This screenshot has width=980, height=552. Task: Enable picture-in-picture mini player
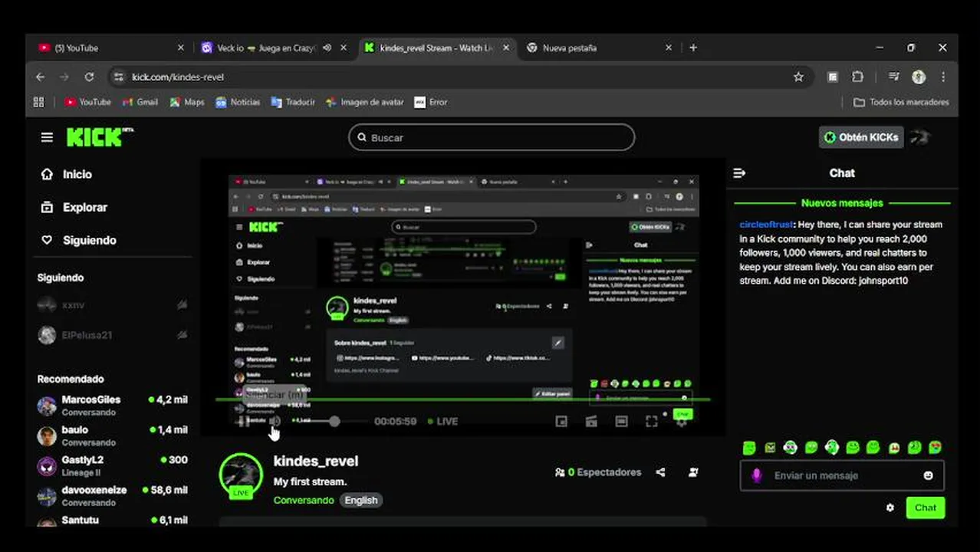[561, 421]
